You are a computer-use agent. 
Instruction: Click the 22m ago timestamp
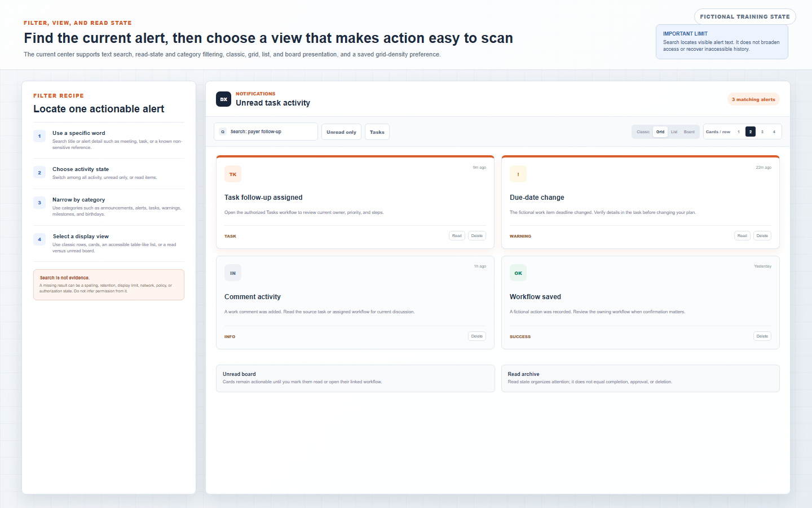point(764,168)
